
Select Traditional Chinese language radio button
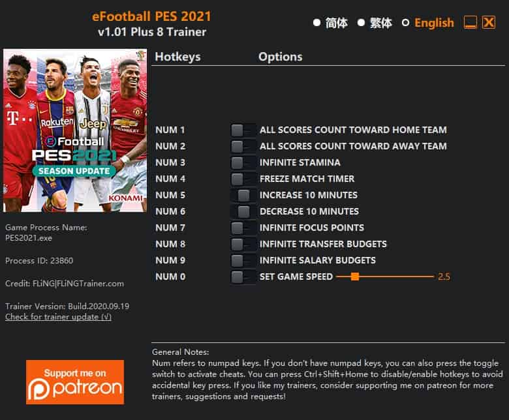tap(361, 23)
